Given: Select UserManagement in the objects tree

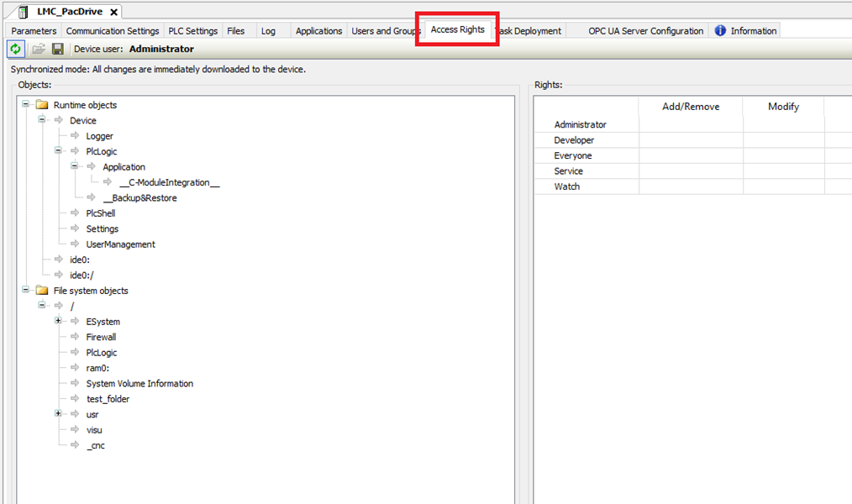Looking at the screenshot, I should (120, 244).
